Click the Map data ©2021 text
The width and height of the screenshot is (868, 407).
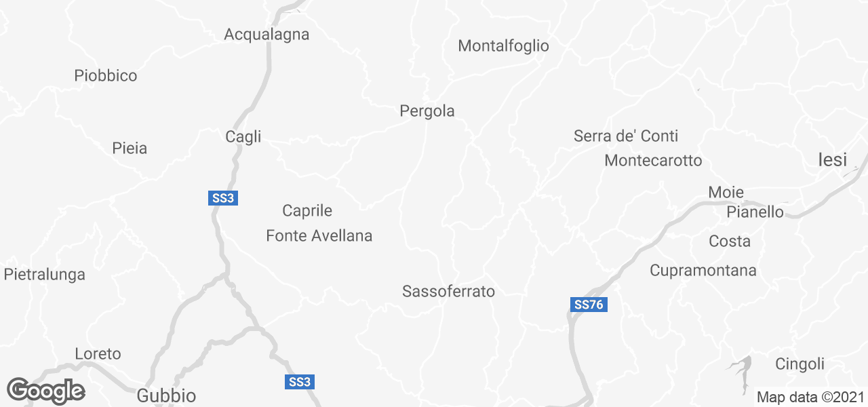(810, 398)
